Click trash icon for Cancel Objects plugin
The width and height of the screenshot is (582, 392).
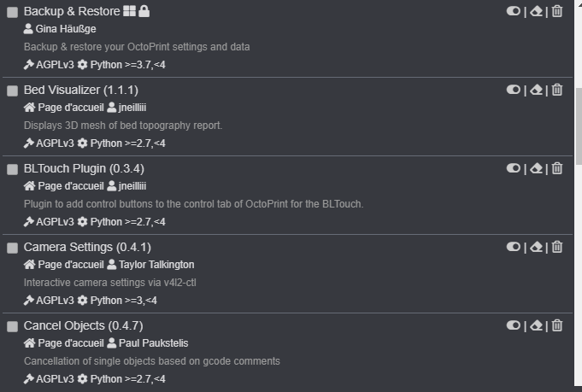coord(557,325)
